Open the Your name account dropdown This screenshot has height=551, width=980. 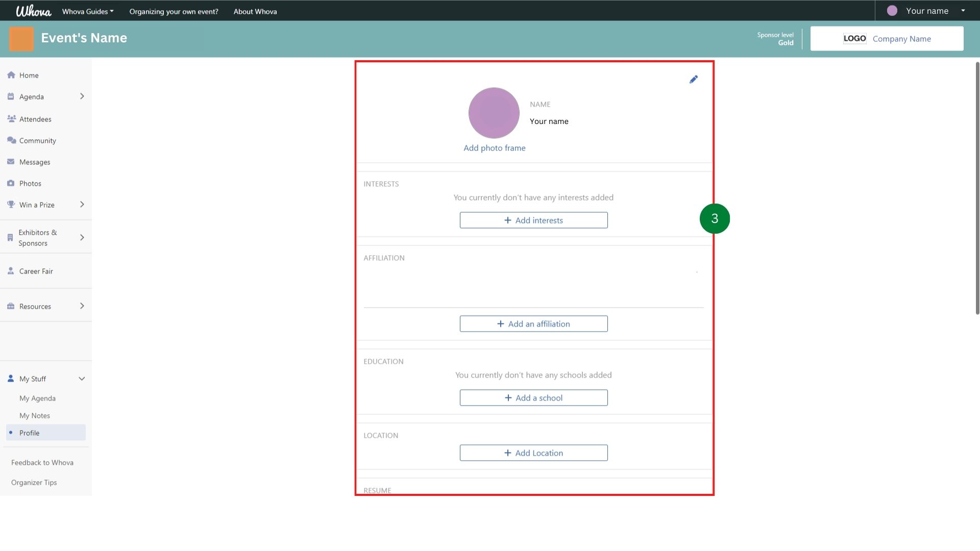(x=927, y=10)
